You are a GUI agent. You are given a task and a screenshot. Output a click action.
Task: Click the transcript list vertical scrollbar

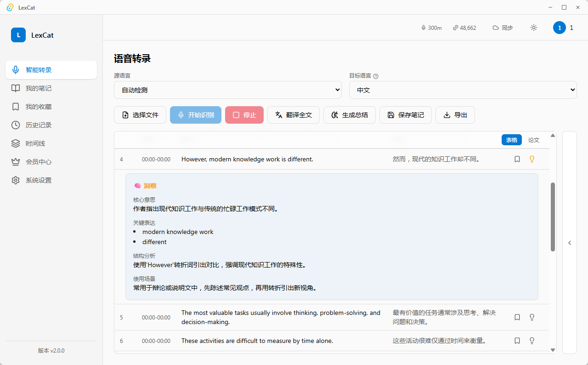pos(553,217)
